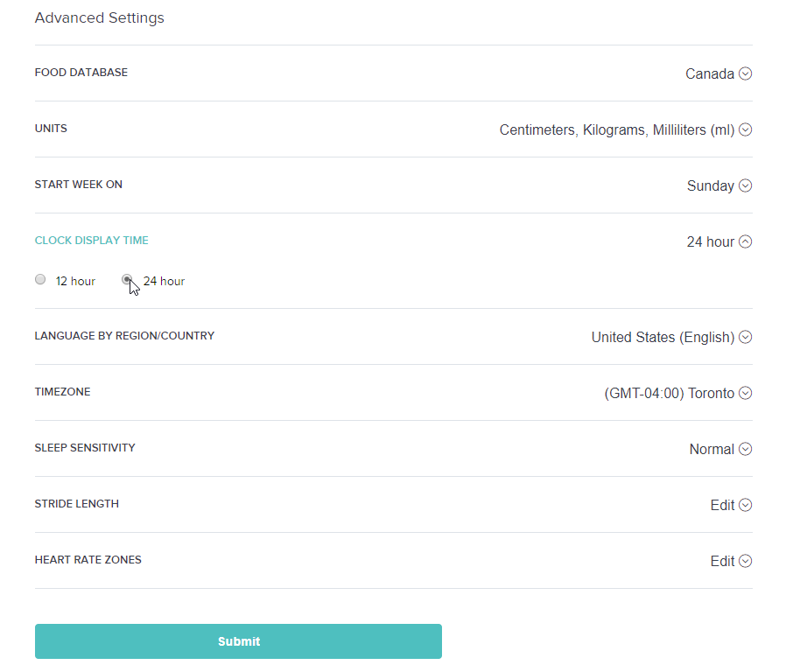Click the chevron icon next to Heart Rate Zones Edit
This screenshot has height=672, width=786.
pyautogui.click(x=745, y=561)
